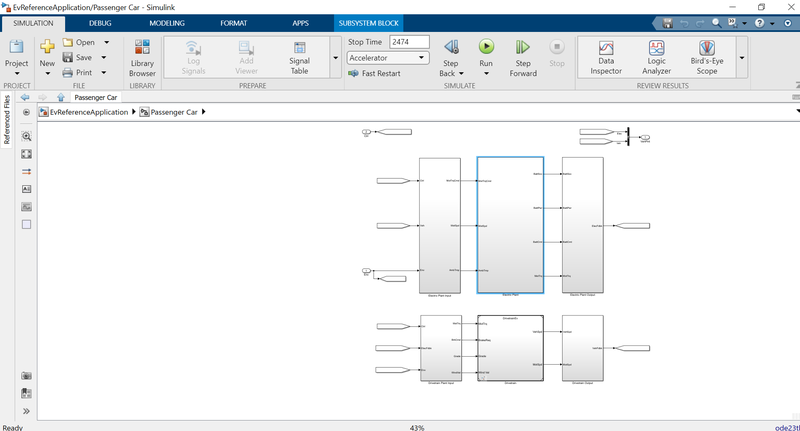
Task: Expand the Prepare gallery arrow
Action: (336, 58)
